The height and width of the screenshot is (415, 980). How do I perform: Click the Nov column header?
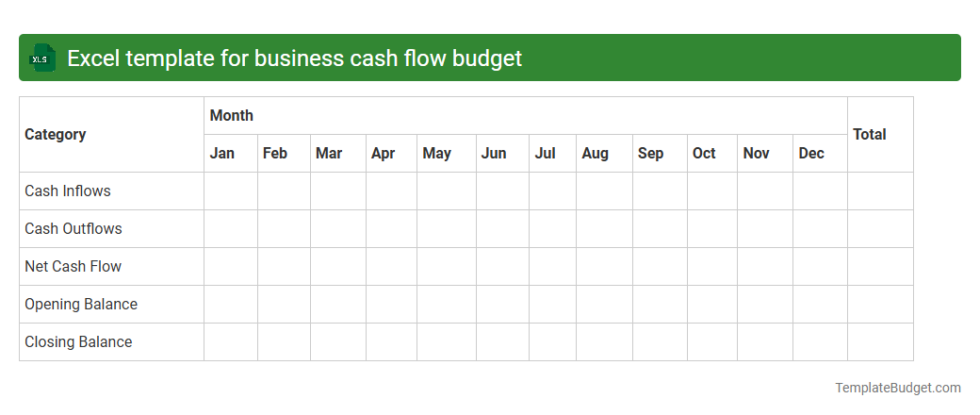[x=765, y=154]
